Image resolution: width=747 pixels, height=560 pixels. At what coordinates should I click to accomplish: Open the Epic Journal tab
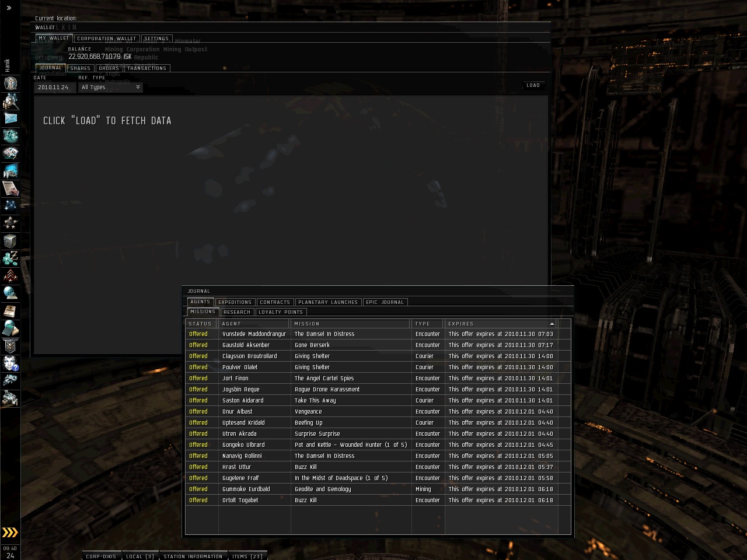click(385, 302)
